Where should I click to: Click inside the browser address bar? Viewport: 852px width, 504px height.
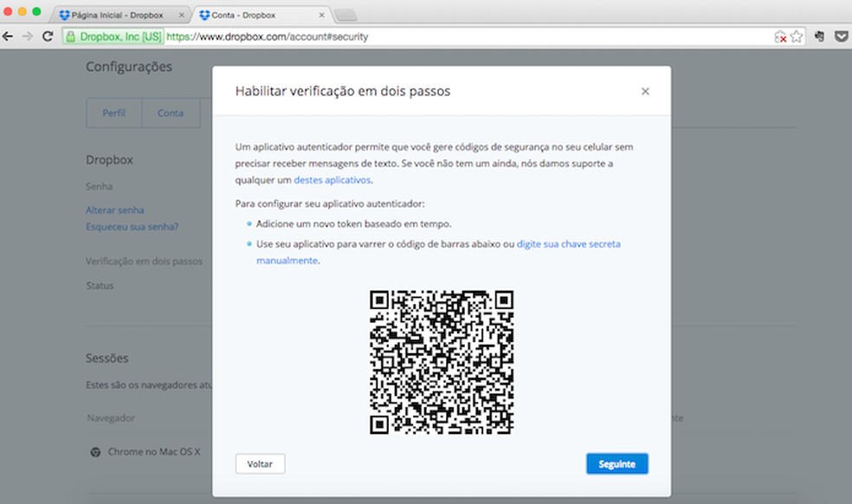pos(346,36)
